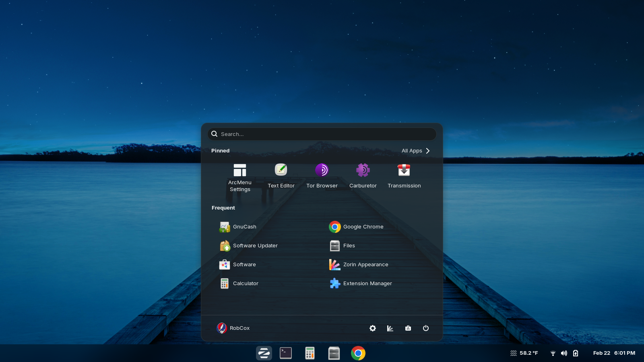This screenshot has height=362, width=644.
Task: Open the Terminal from the taskbar
Action: pyautogui.click(x=286, y=354)
